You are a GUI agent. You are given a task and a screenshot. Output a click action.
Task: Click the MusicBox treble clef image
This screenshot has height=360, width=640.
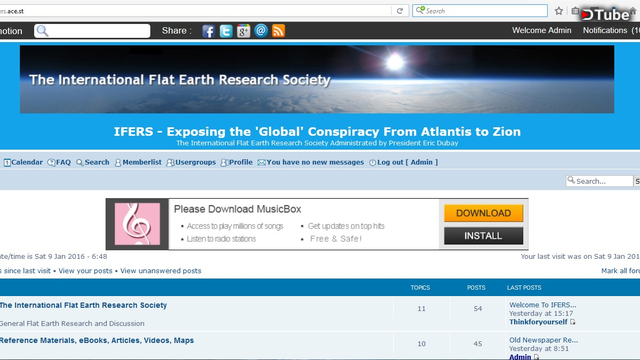tap(137, 224)
